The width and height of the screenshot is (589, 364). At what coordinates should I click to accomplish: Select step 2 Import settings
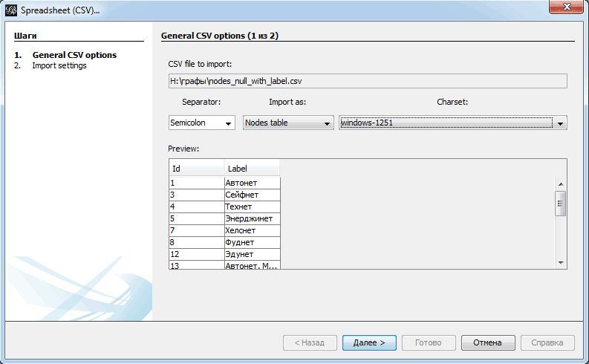click(59, 65)
